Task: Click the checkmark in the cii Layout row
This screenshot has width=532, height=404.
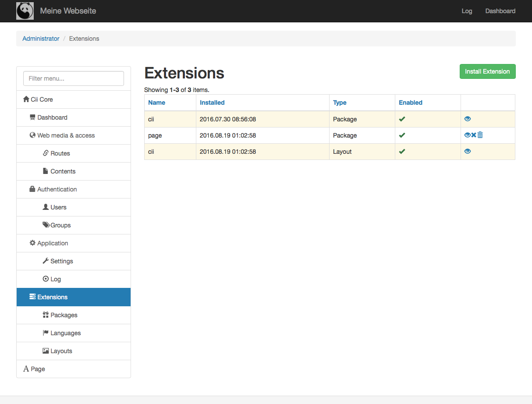Action: [402, 151]
